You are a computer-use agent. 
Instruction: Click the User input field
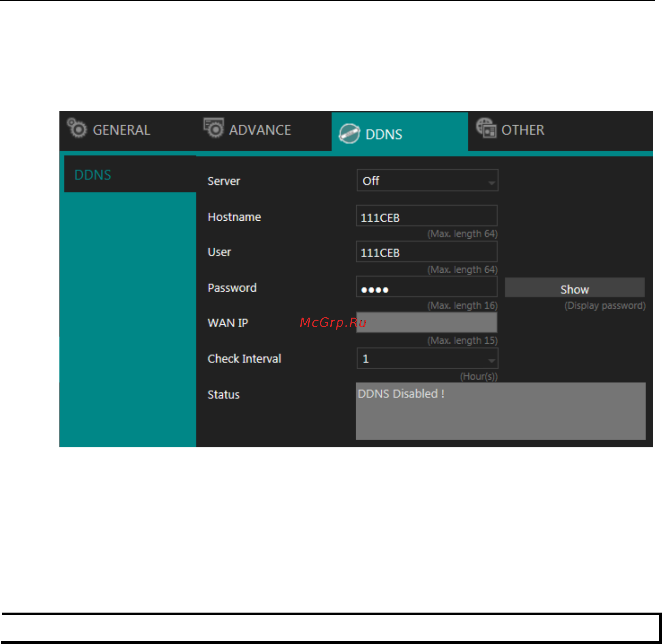[x=427, y=252]
